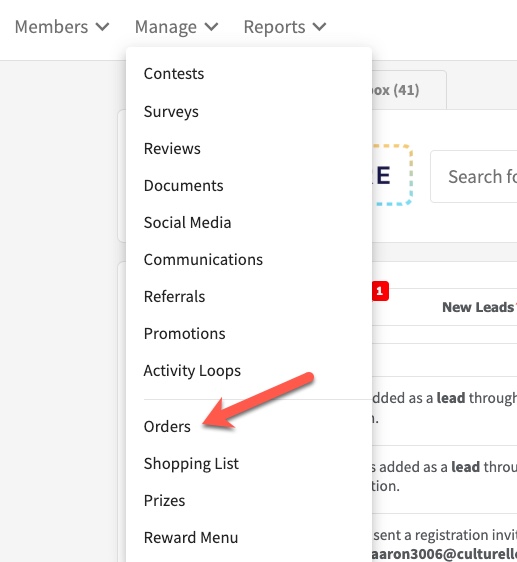Select Prizes in the Manage menu
The width and height of the screenshot is (517, 562).
point(165,501)
